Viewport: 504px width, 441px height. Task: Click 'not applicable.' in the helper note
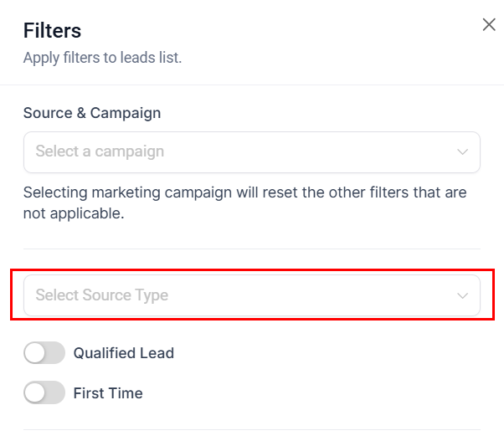74,213
